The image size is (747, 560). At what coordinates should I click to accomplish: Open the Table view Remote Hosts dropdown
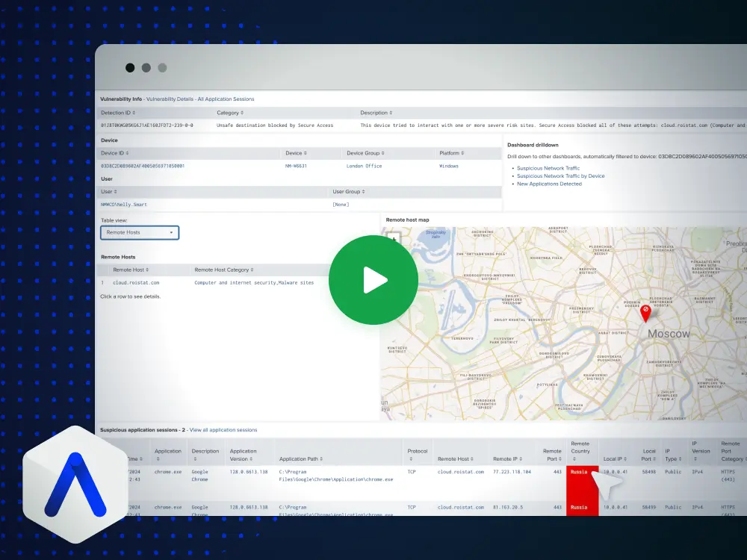pos(140,232)
